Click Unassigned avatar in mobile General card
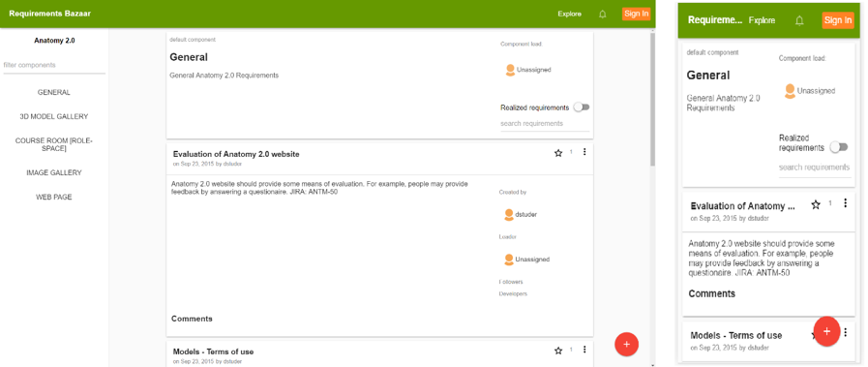This screenshot has height=367, width=868. click(x=790, y=91)
